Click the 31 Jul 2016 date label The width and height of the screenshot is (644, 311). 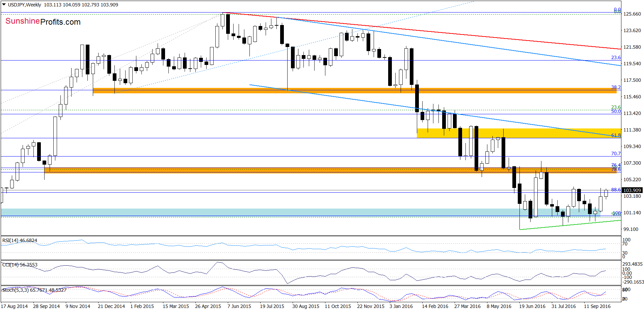(564, 306)
